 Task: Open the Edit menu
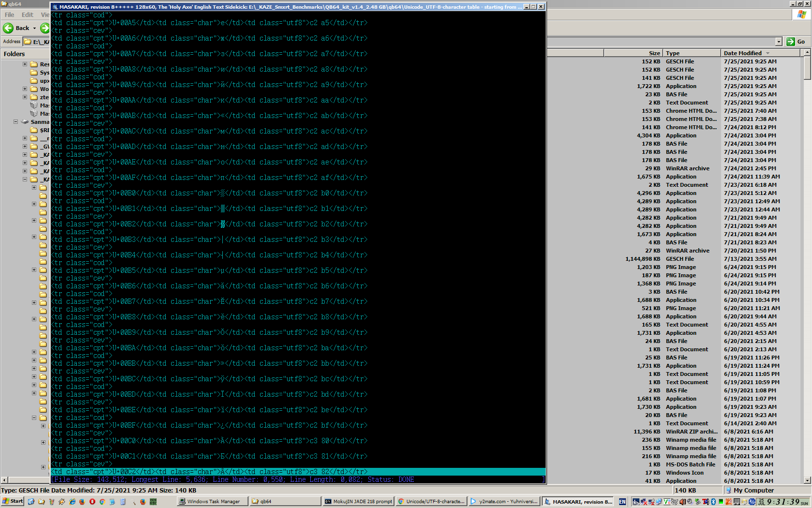coord(28,15)
